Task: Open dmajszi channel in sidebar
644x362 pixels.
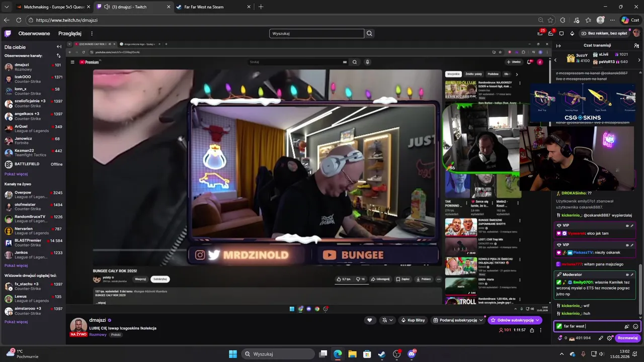Action: pyautogui.click(x=33, y=67)
